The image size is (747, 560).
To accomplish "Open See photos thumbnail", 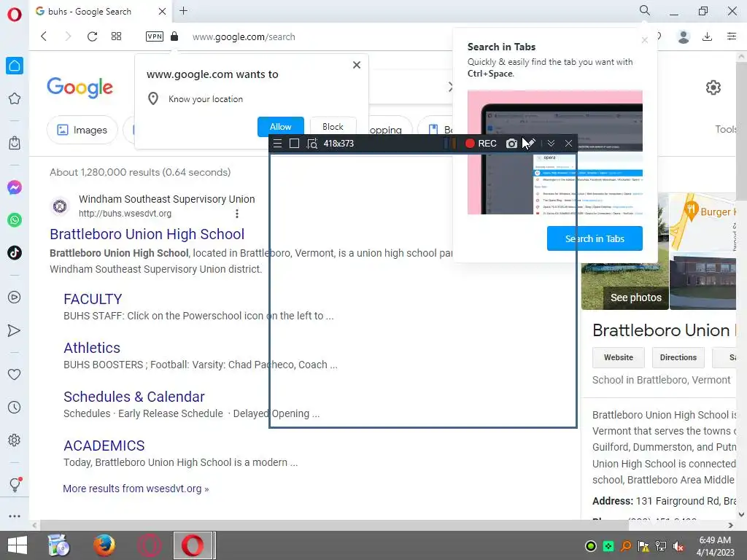I will [x=636, y=297].
